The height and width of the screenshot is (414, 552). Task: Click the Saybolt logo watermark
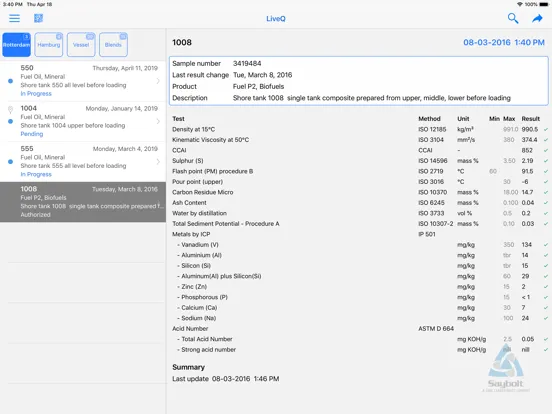(x=506, y=368)
